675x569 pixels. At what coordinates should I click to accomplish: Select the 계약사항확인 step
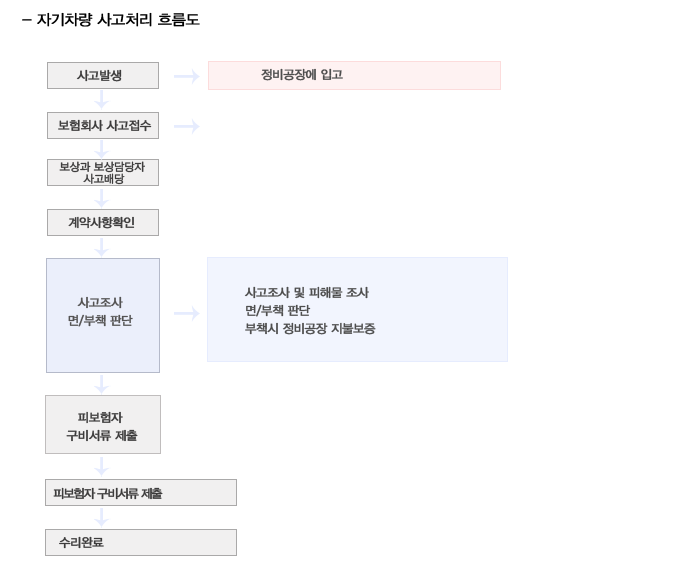click(103, 223)
